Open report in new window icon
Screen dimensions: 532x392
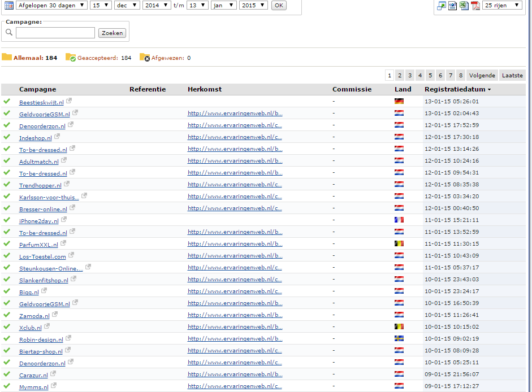coord(442,6)
